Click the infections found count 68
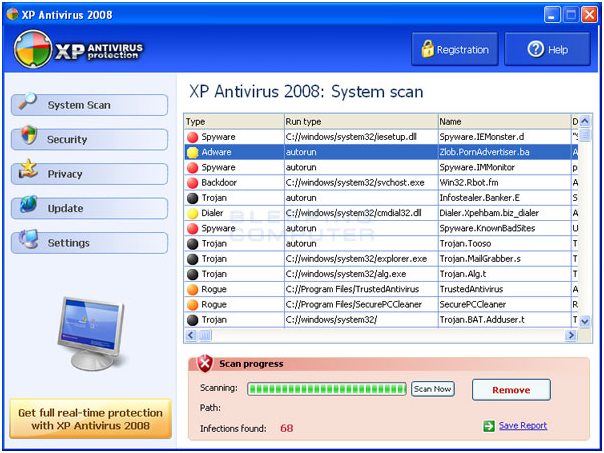The height and width of the screenshot is (453, 604). click(x=287, y=428)
